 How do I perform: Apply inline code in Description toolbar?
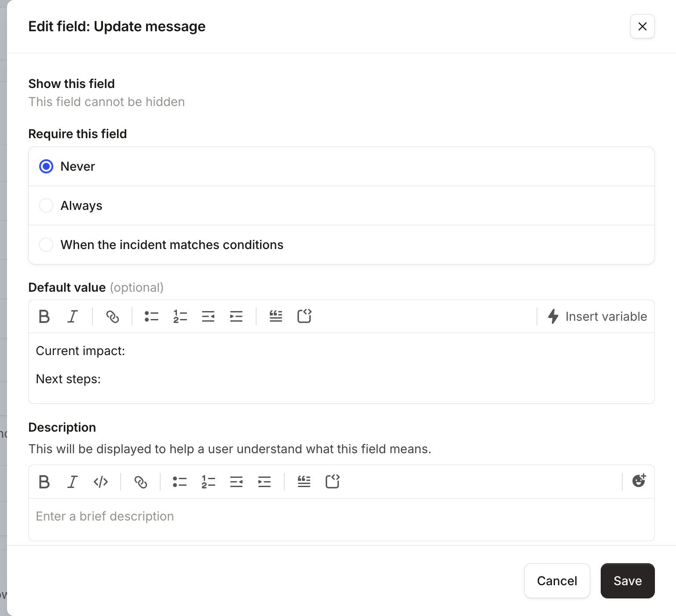coord(101,482)
